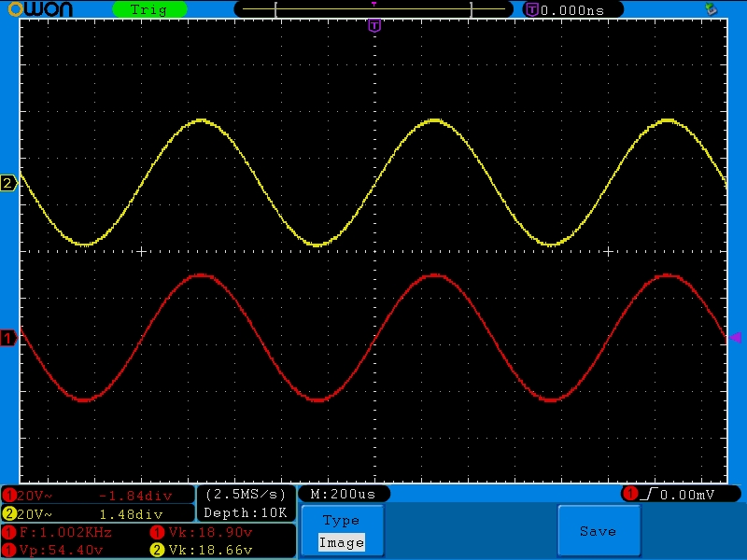Screen dimensions: 747x560
Task: Click the trigger level 0.00mV readout
Action: coord(687,495)
